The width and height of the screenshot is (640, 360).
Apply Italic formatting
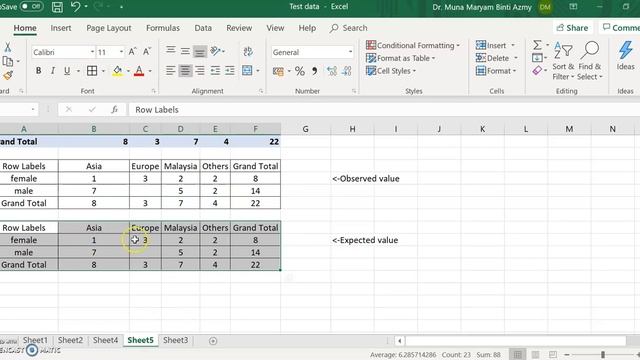53,71
